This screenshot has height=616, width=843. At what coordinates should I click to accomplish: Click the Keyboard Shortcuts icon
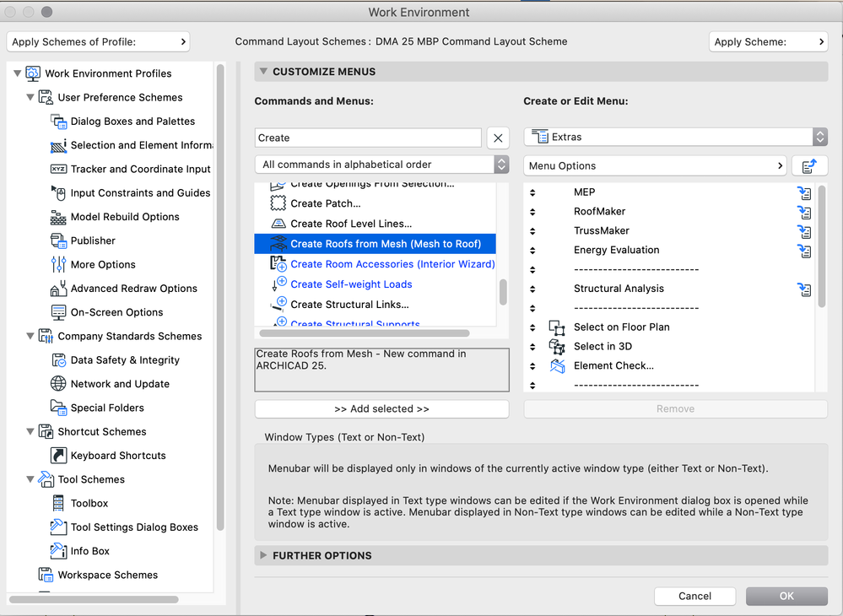pos(58,456)
